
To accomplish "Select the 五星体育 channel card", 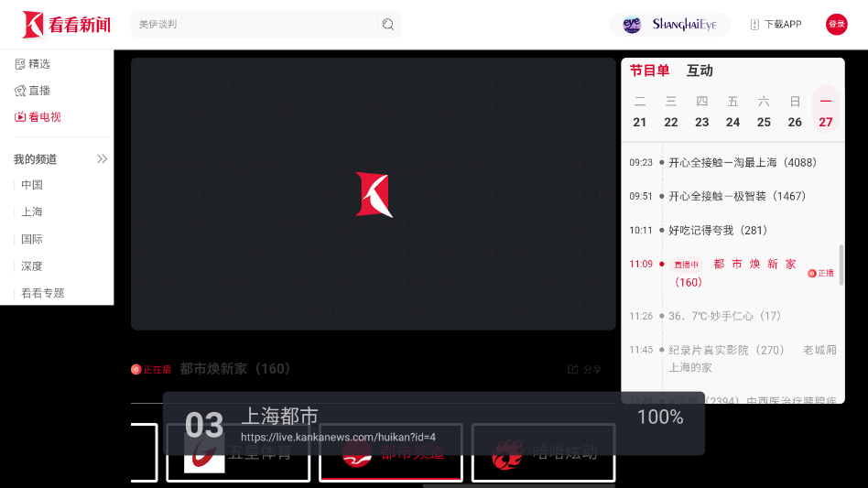I will coord(238,452).
